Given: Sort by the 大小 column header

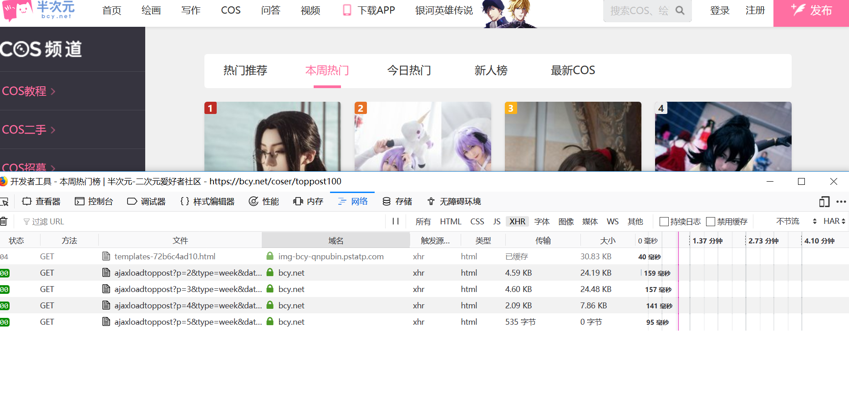Looking at the screenshot, I should (608, 241).
